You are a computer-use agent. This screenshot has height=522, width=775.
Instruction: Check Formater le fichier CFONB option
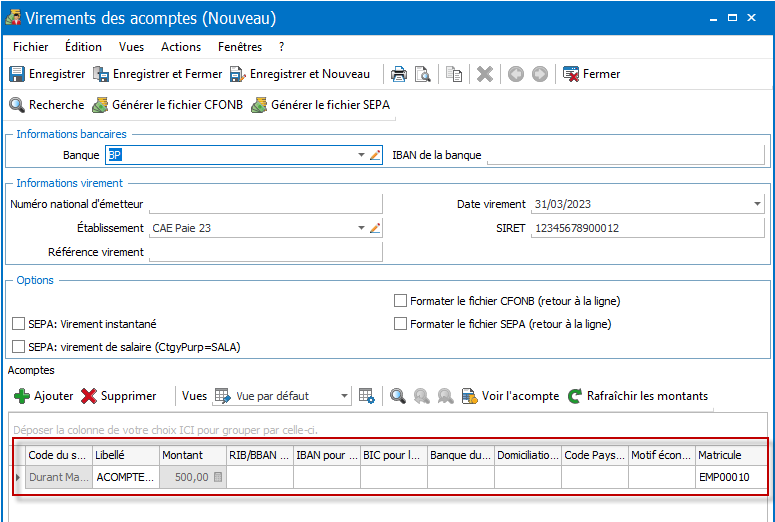(x=400, y=301)
